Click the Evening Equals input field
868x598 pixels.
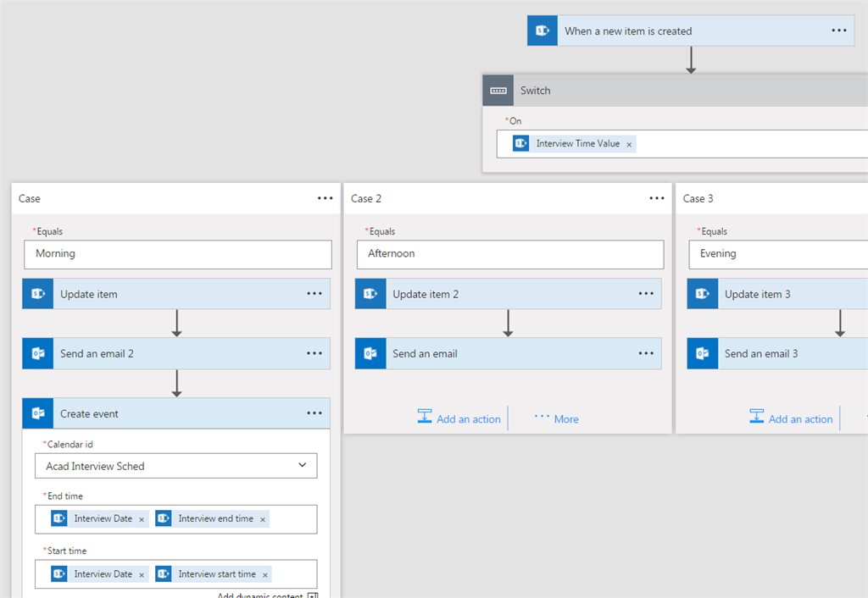point(778,254)
